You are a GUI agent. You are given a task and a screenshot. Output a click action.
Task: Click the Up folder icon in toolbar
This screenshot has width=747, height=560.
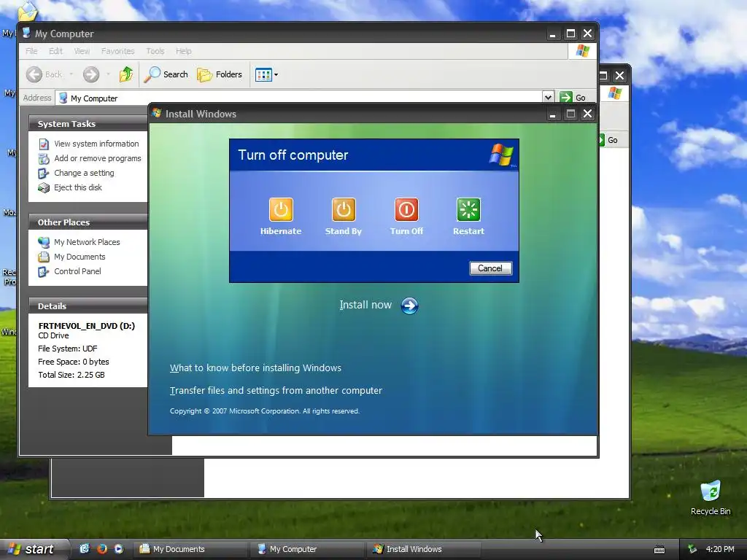click(x=126, y=74)
